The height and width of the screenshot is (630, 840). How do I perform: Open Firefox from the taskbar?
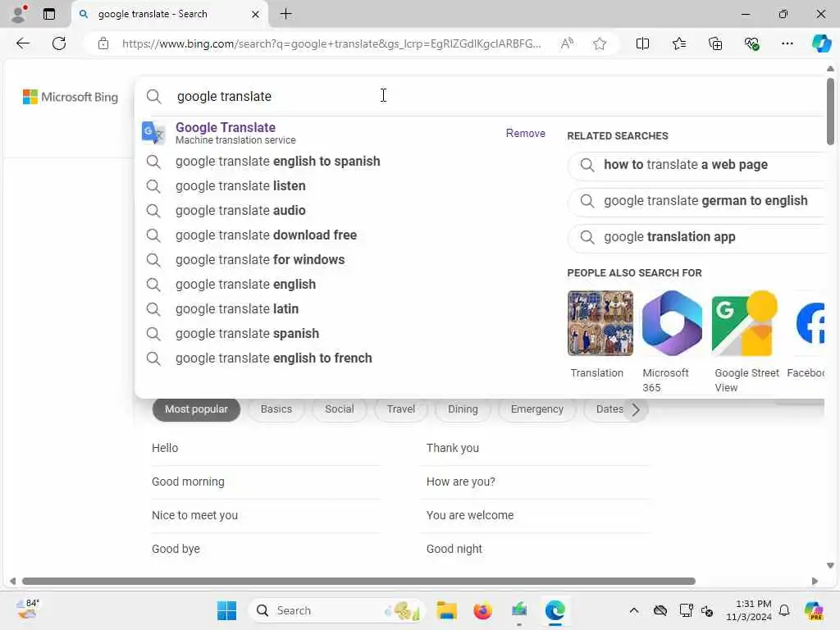(482, 610)
